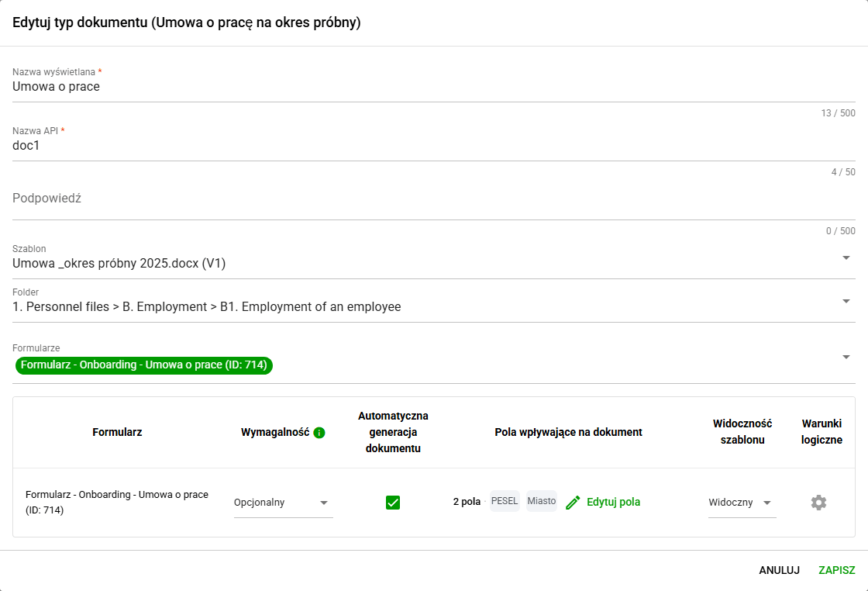Click the Edytuj pola link
This screenshot has height=591, width=868.
coord(613,502)
